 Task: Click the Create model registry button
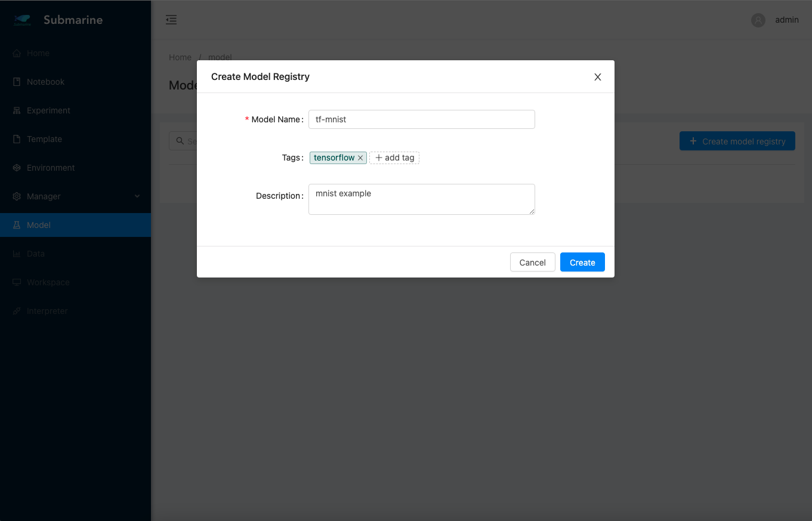(x=737, y=141)
